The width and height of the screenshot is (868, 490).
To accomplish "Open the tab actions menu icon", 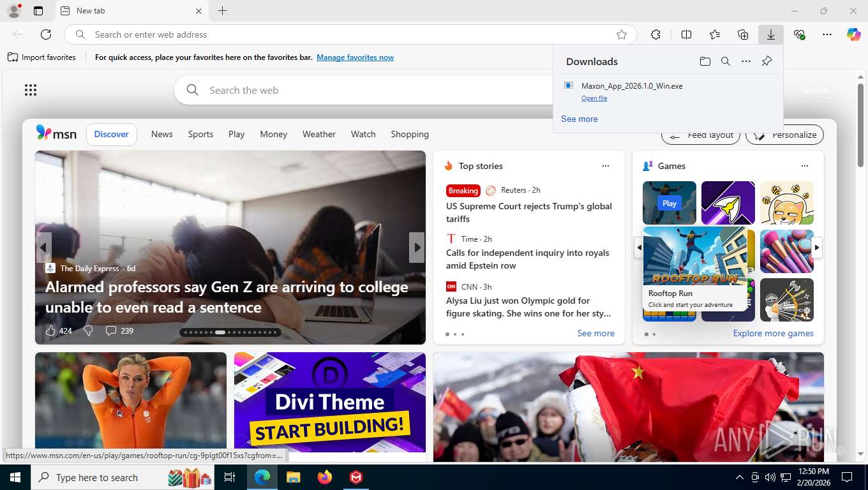I will click(38, 11).
